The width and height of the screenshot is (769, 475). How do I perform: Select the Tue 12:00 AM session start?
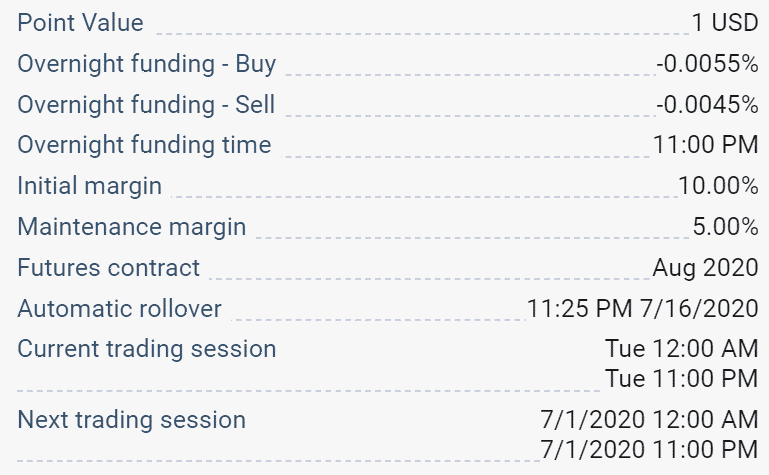click(682, 349)
